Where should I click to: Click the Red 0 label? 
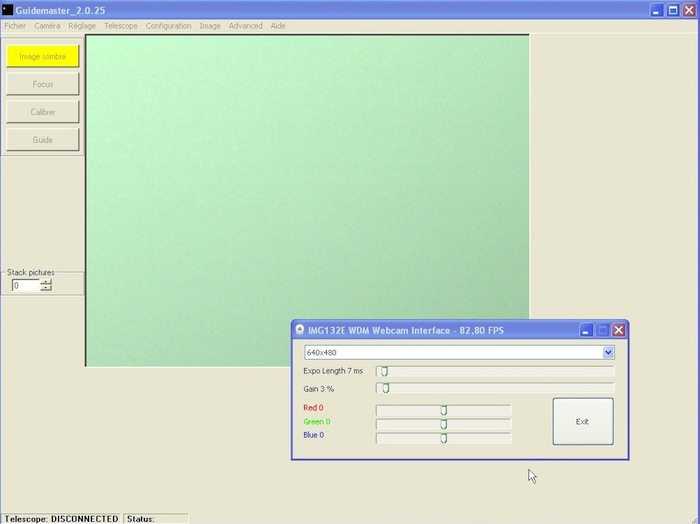313,408
